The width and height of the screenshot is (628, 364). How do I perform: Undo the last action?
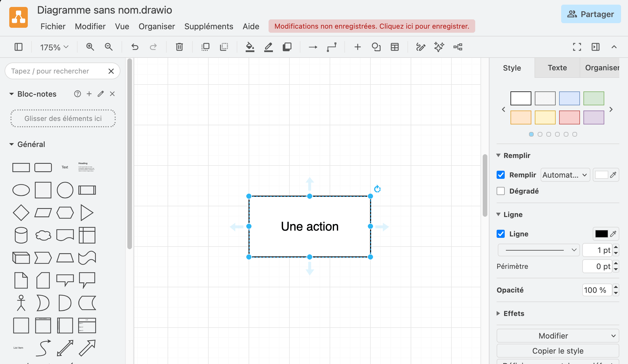[135, 47]
